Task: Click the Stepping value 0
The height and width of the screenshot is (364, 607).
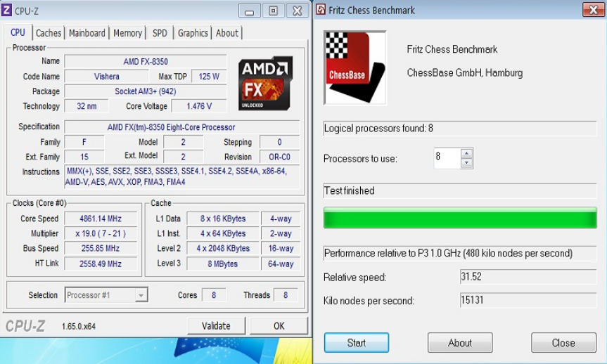Action: pos(279,142)
